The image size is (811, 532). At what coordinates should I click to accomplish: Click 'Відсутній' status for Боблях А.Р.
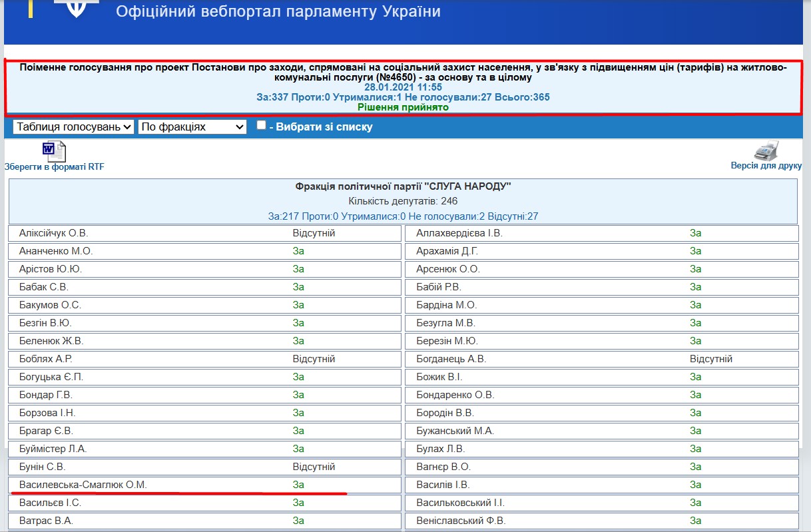(x=314, y=359)
